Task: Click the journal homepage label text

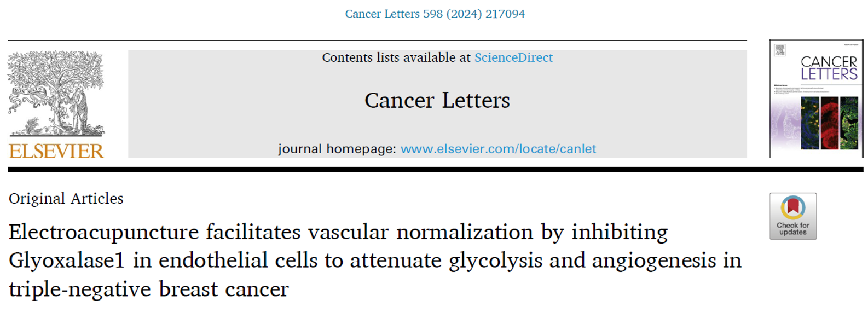Action: tap(337, 149)
